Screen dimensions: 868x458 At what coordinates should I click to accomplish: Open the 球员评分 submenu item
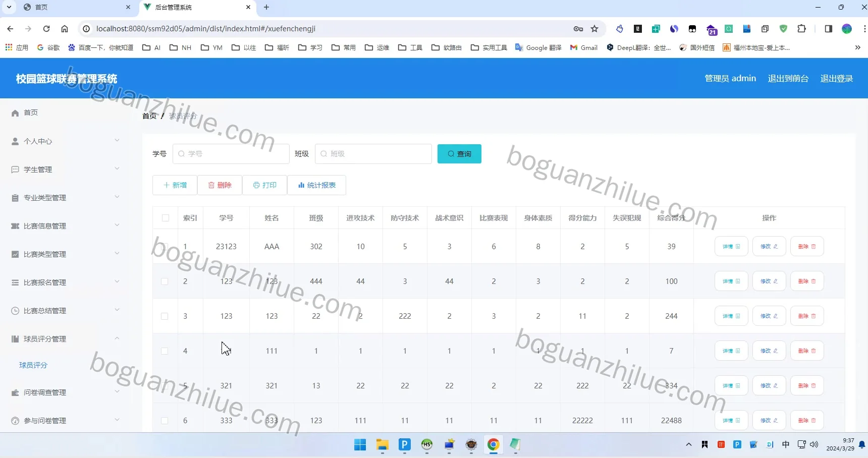click(x=33, y=365)
